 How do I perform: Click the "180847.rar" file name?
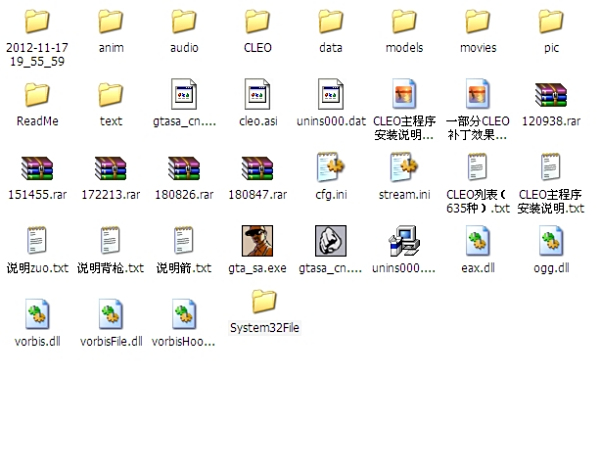(258, 195)
